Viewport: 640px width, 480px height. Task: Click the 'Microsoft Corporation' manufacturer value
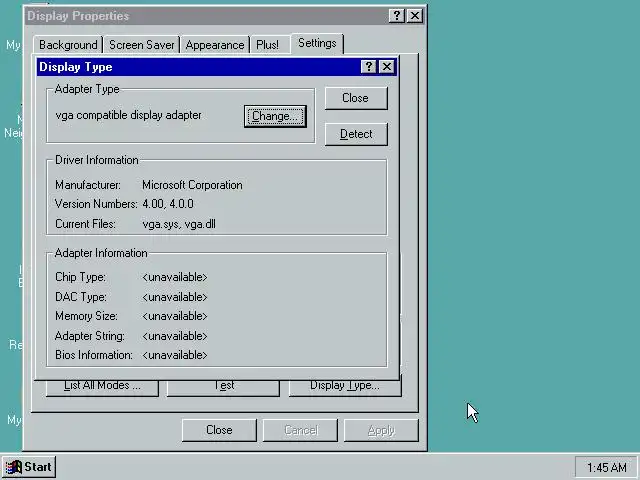192,185
